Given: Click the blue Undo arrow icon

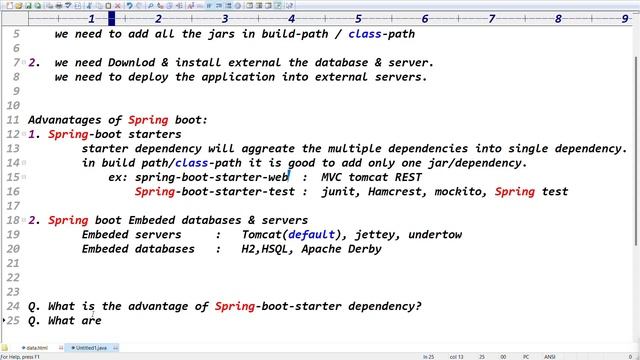Looking at the screenshot, I should (x=129, y=6).
